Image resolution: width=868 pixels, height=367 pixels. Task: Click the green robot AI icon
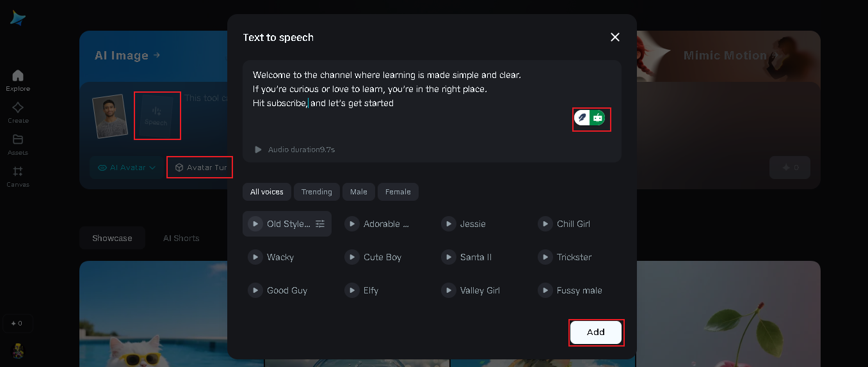tap(598, 118)
